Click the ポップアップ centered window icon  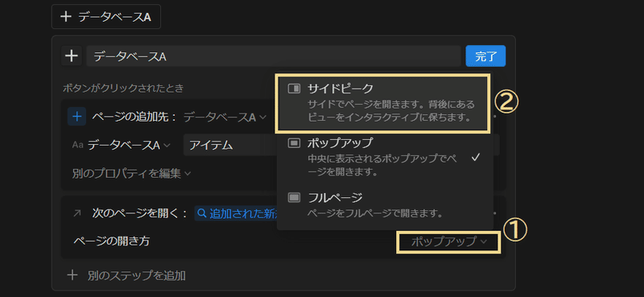294,143
